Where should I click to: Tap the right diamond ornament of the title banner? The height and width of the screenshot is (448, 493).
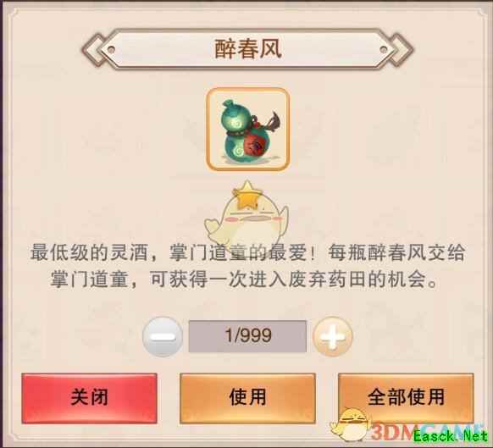point(402,50)
